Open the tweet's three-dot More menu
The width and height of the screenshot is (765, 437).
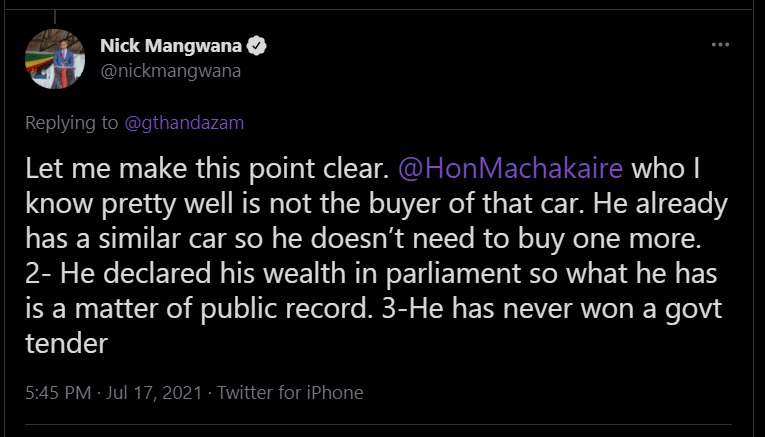720,46
